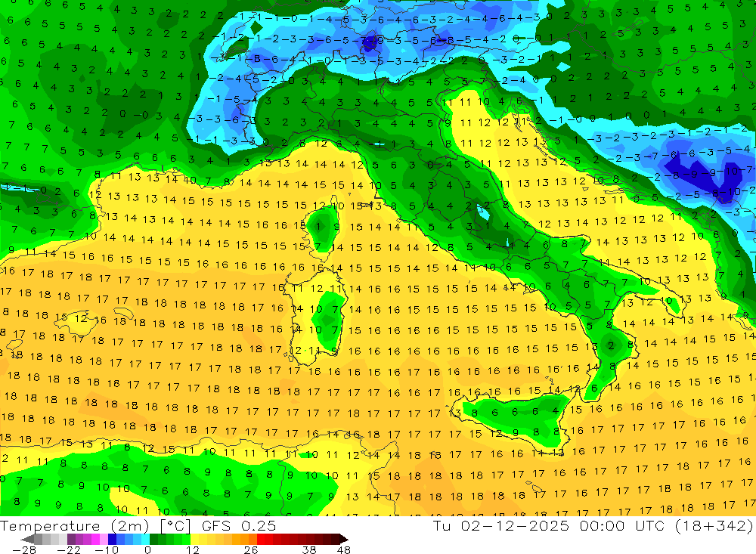Click the dark green swatch right of '0'
The height and width of the screenshot is (554, 756).
[x=153, y=539]
